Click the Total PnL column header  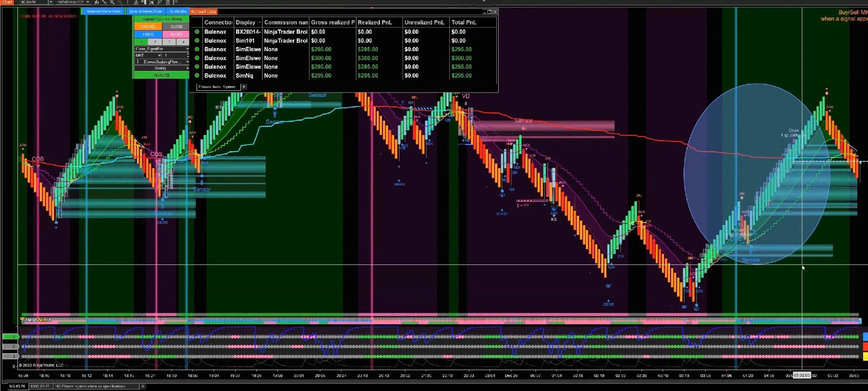[464, 22]
